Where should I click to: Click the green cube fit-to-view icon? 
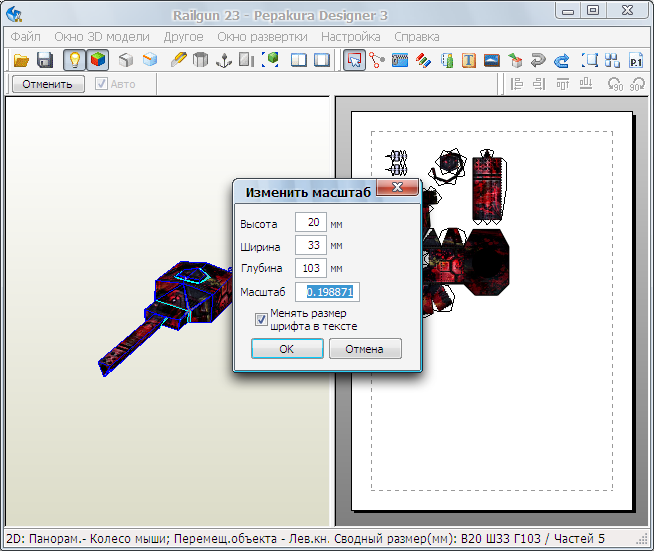click(270, 60)
